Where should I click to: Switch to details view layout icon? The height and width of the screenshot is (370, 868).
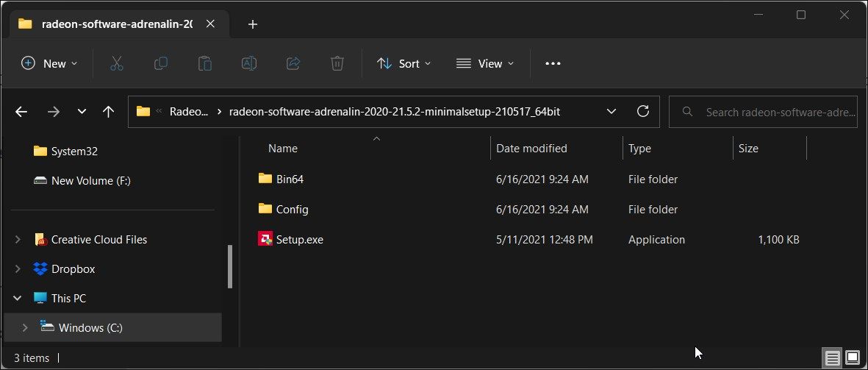(x=832, y=358)
